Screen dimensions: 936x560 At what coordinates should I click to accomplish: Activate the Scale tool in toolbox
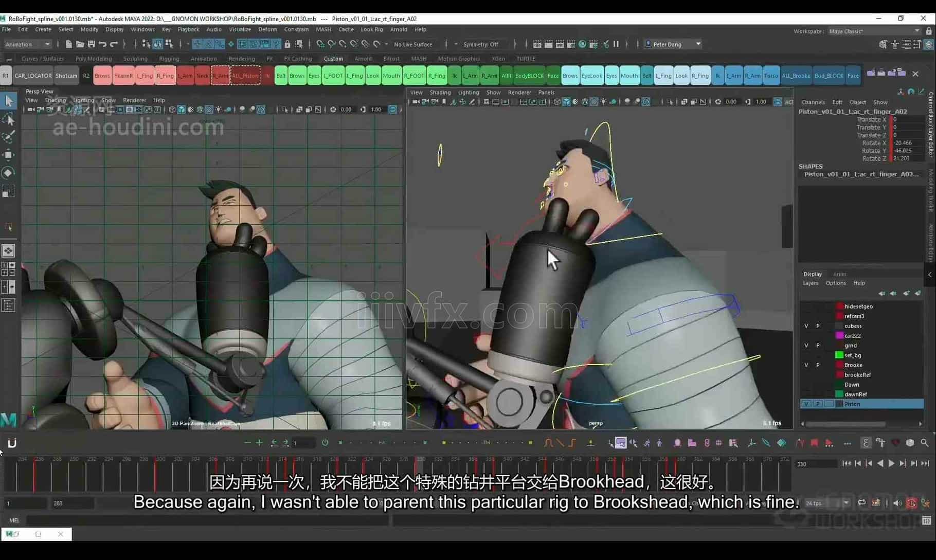click(x=9, y=192)
